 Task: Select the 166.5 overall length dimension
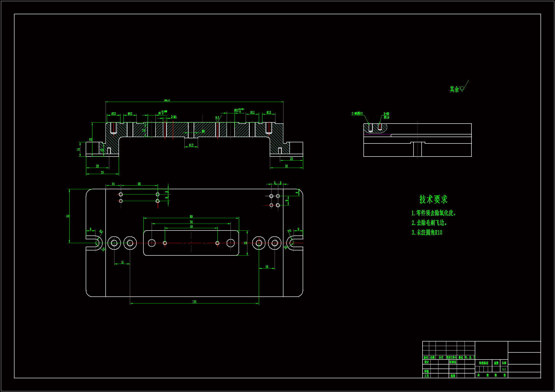coord(167,100)
